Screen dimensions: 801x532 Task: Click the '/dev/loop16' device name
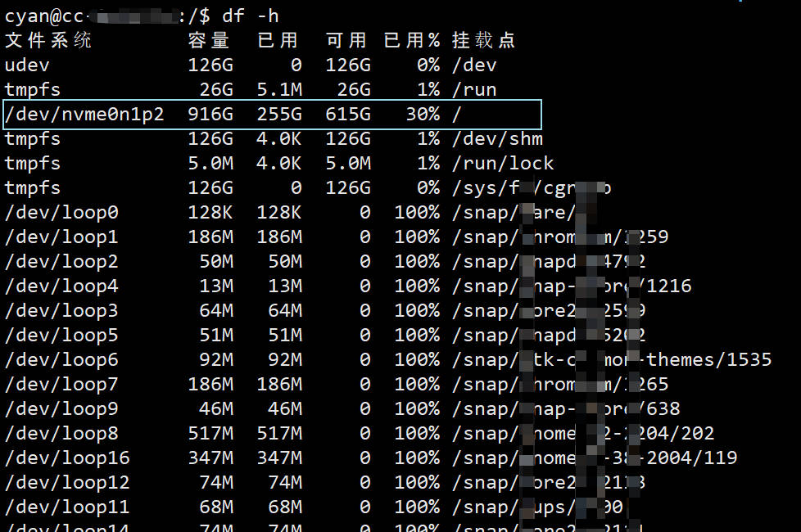[x=67, y=458]
